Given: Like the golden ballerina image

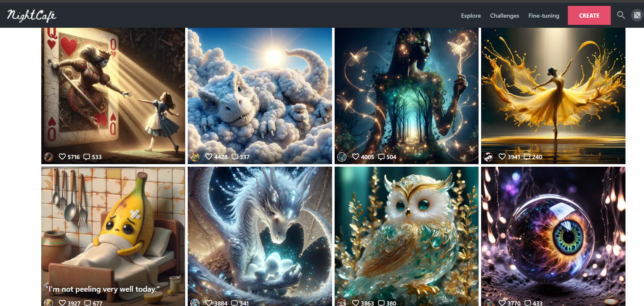Looking at the screenshot, I should point(502,157).
